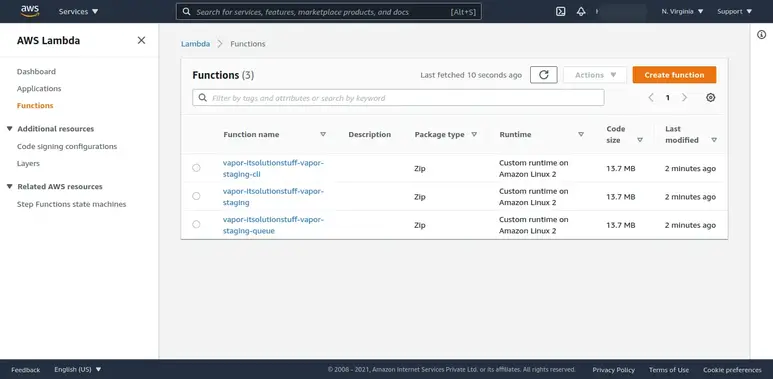Click the AWS logo home icon
773x379 pixels.
tap(30, 11)
